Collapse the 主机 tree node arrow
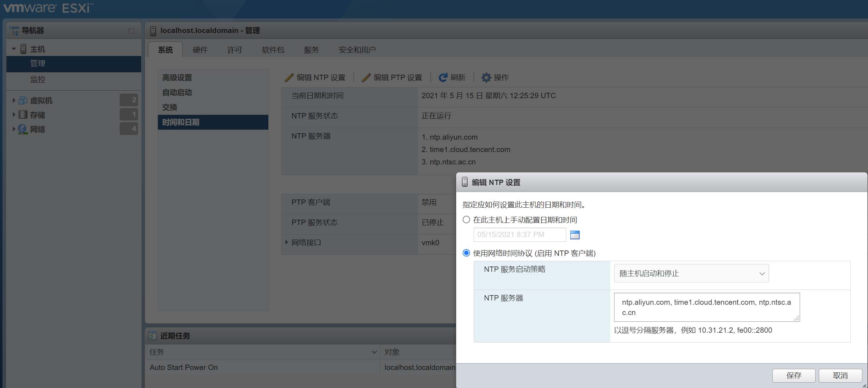This screenshot has height=388, width=868. [14, 49]
